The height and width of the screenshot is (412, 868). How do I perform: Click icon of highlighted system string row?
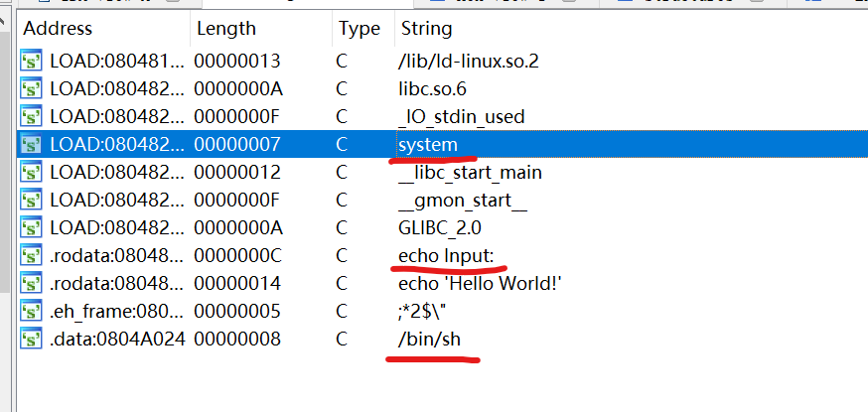click(31, 144)
